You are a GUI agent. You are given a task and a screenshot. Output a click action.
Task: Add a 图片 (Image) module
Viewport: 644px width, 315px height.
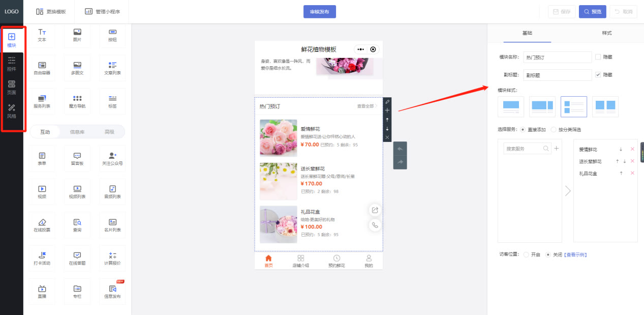tap(77, 36)
